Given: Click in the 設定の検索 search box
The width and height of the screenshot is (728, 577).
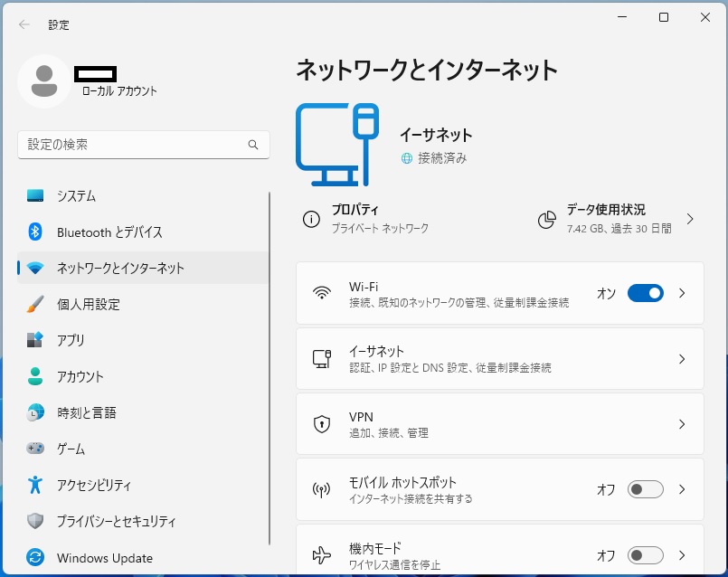Looking at the screenshot, I should pyautogui.click(x=144, y=145).
